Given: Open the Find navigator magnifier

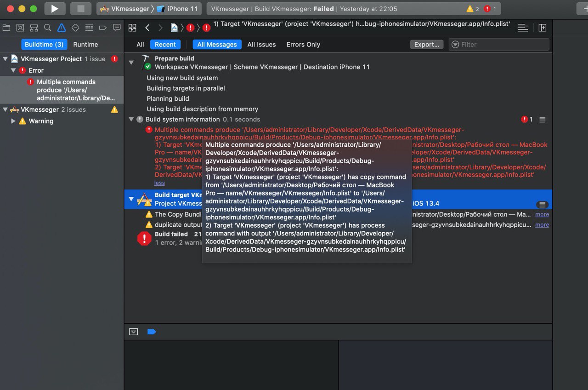Looking at the screenshot, I should pos(47,28).
